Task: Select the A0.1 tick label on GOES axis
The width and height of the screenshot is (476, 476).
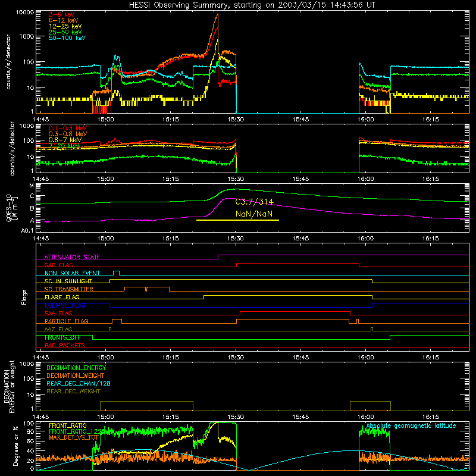Action: 27,231
